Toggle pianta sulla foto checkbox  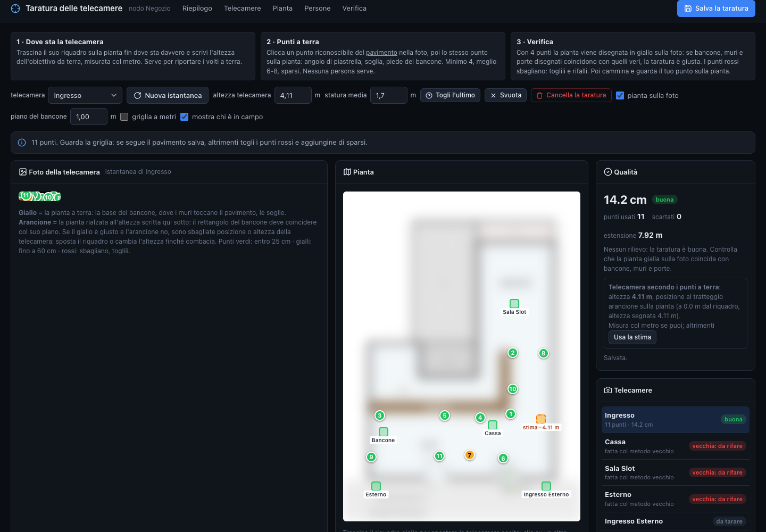coord(620,96)
